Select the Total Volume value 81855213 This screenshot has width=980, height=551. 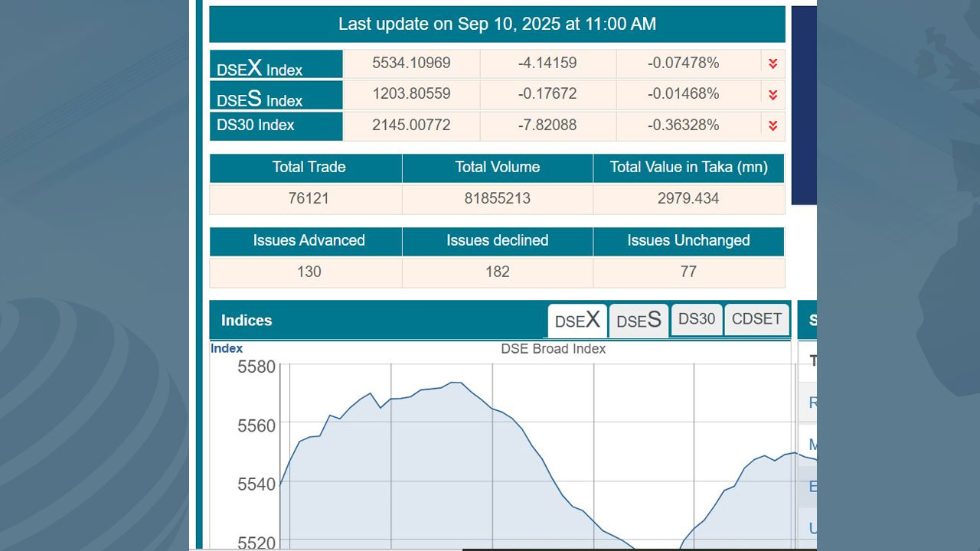pyautogui.click(x=497, y=199)
